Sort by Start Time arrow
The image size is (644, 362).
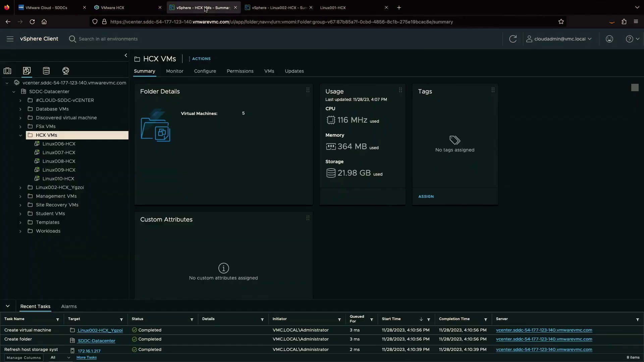421,319
